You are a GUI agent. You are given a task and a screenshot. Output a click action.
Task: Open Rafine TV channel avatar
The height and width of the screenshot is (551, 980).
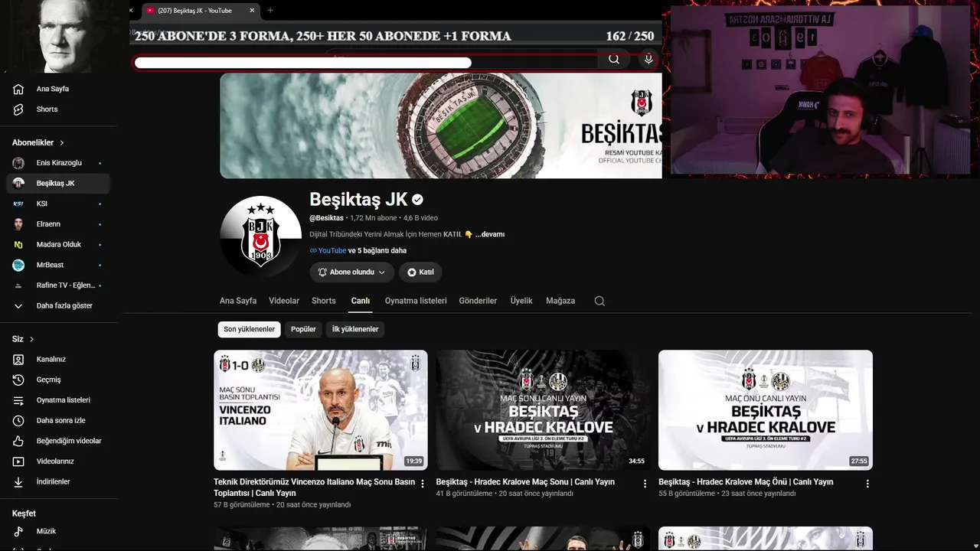(18, 285)
